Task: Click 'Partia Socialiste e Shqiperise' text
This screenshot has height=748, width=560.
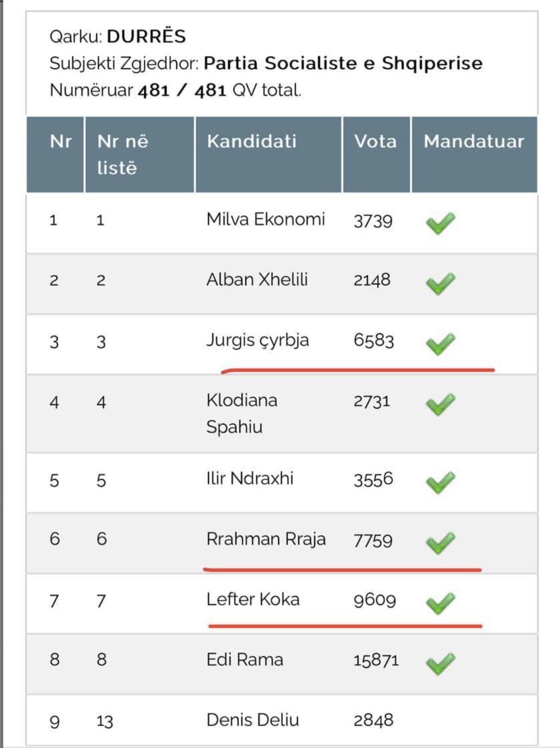Action: tap(343, 63)
